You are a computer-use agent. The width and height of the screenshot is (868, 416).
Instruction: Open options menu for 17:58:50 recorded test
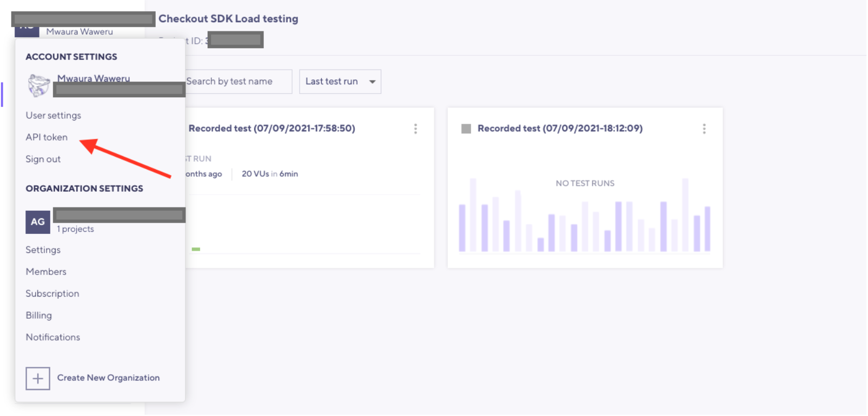(415, 129)
